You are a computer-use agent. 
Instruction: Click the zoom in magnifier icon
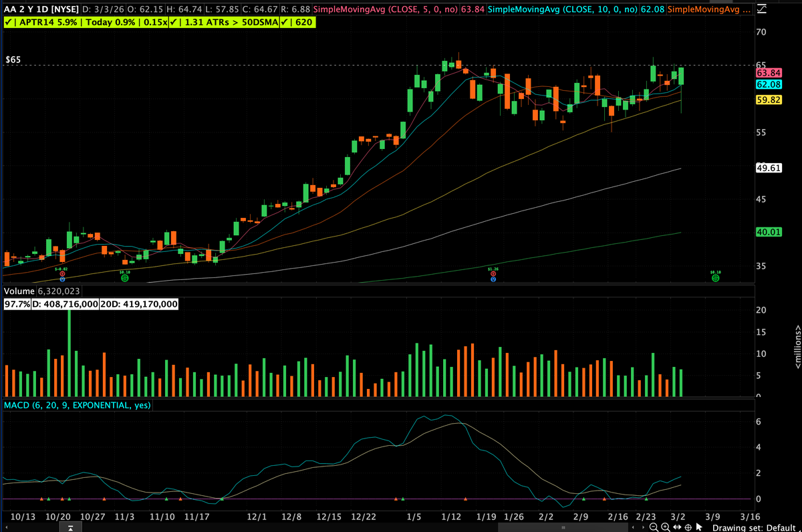pyautogui.click(x=664, y=527)
